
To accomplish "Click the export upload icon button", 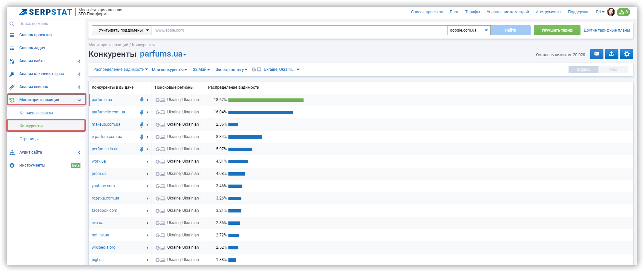I will pyautogui.click(x=611, y=54).
